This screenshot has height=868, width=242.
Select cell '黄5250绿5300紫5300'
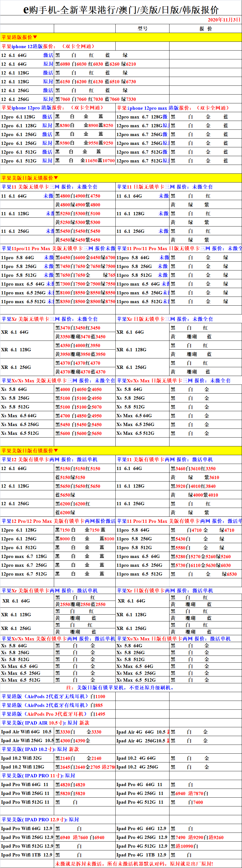click(85, 222)
